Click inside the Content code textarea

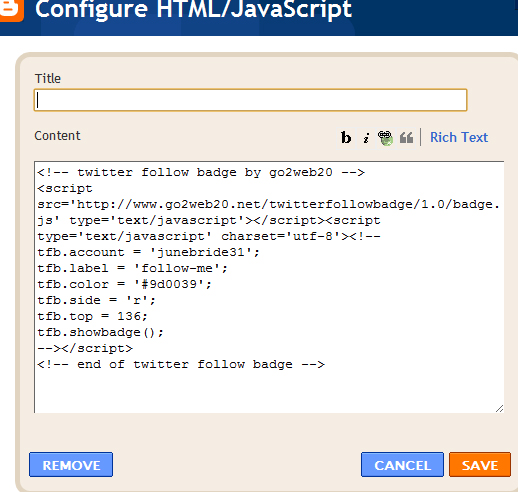coord(269,287)
